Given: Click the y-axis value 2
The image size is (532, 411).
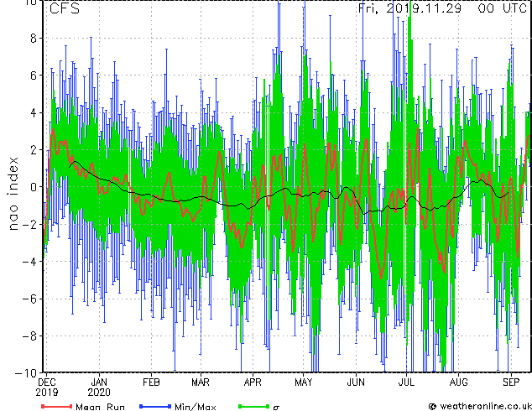Looking at the screenshot, I should tap(34, 150).
